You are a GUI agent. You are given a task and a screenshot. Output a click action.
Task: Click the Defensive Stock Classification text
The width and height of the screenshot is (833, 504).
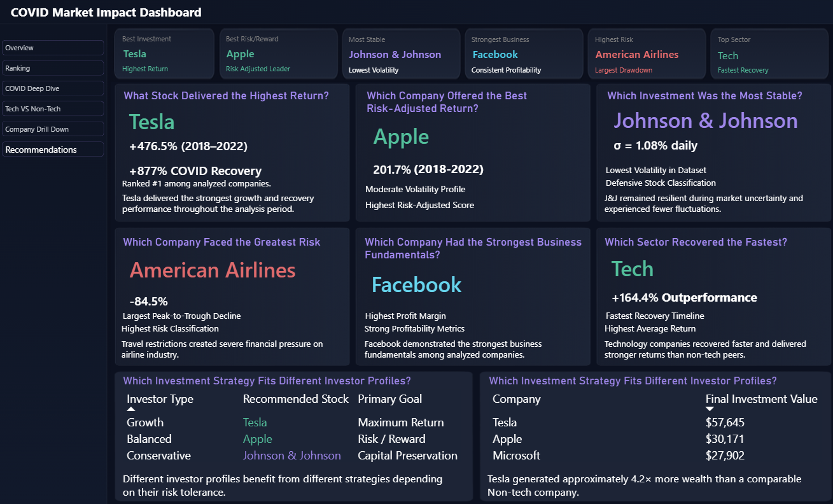661,183
